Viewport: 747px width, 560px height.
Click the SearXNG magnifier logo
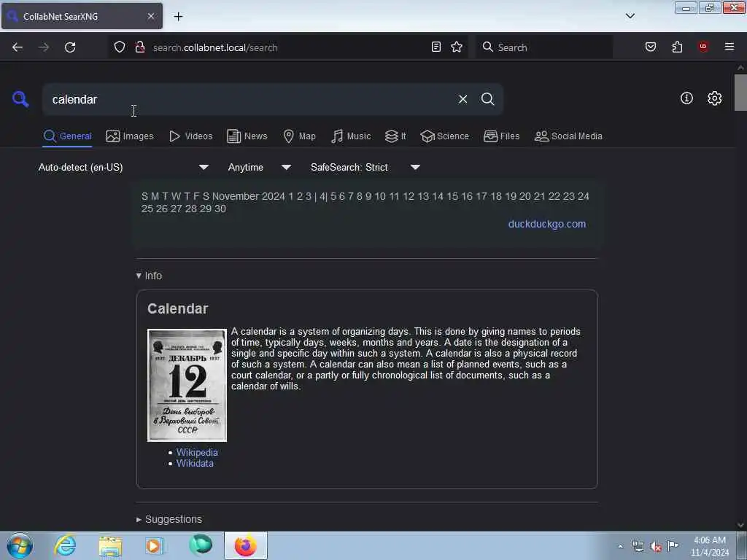click(x=20, y=99)
